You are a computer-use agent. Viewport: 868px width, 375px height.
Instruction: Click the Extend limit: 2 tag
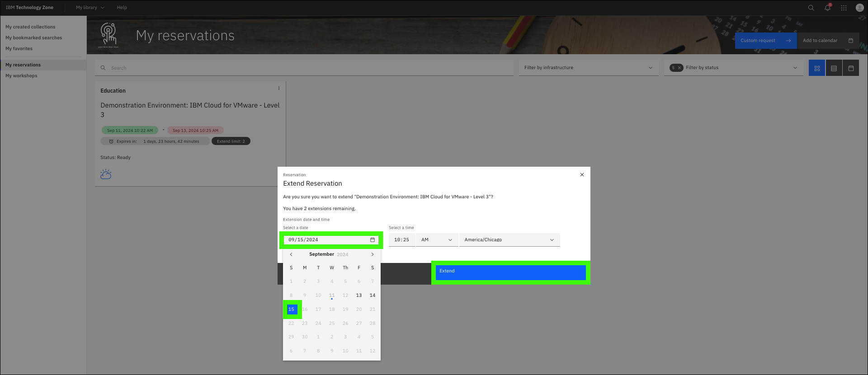231,141
